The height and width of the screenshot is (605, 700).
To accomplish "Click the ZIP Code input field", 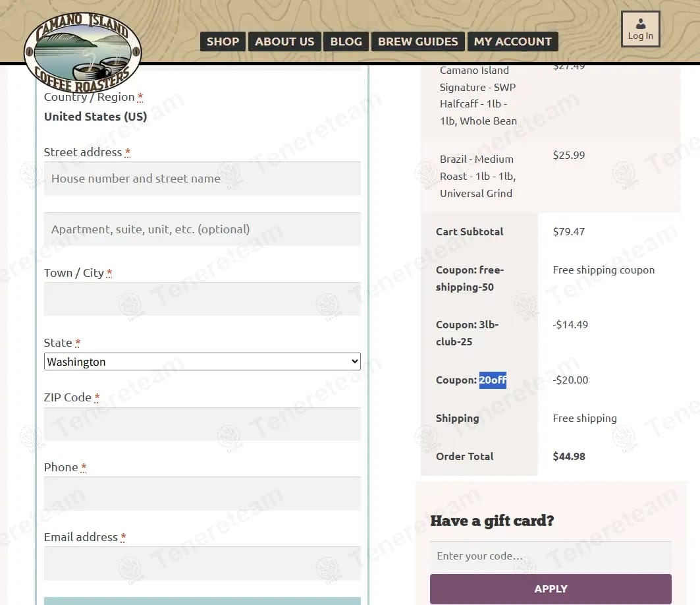I will pos(202,424).
